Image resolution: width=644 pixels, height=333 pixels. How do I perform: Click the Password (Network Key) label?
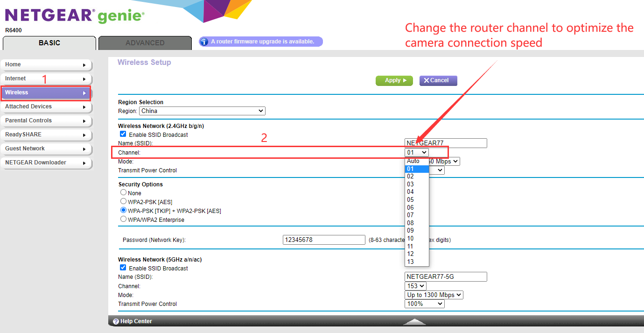pyautogui.click(x=154, y=240)
